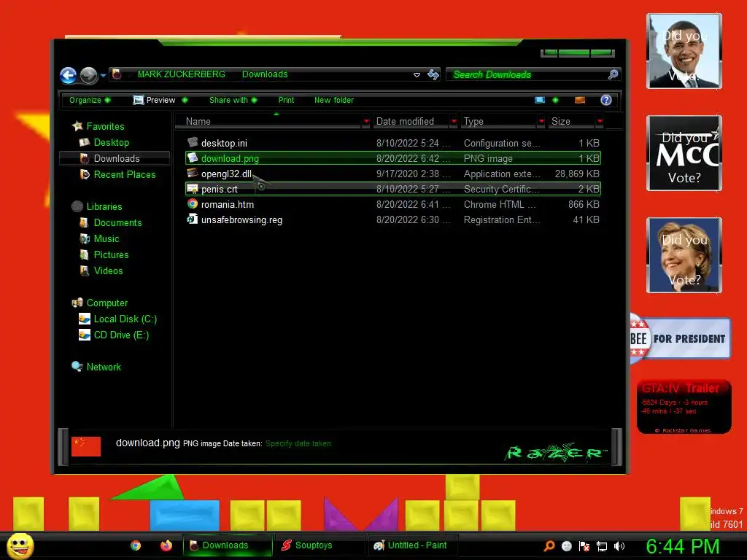Open the recent pages dropdown beside Forward

(103, 75)
